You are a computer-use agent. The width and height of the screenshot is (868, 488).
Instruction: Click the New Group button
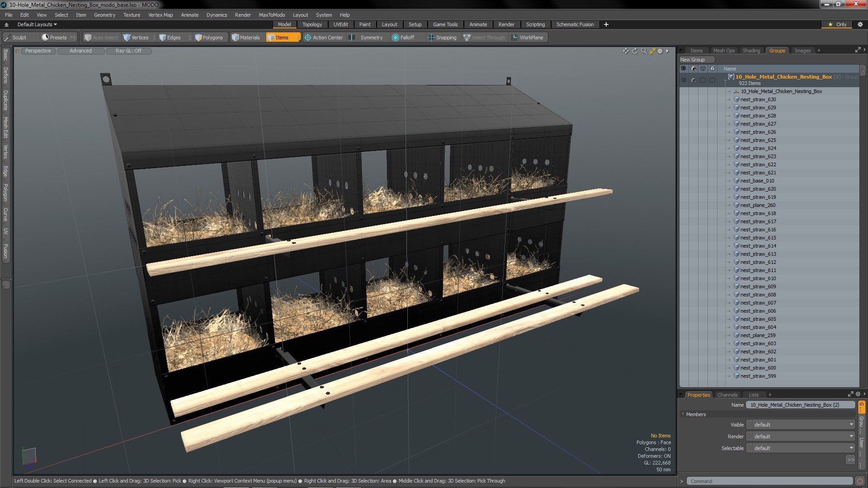point(696,60)
